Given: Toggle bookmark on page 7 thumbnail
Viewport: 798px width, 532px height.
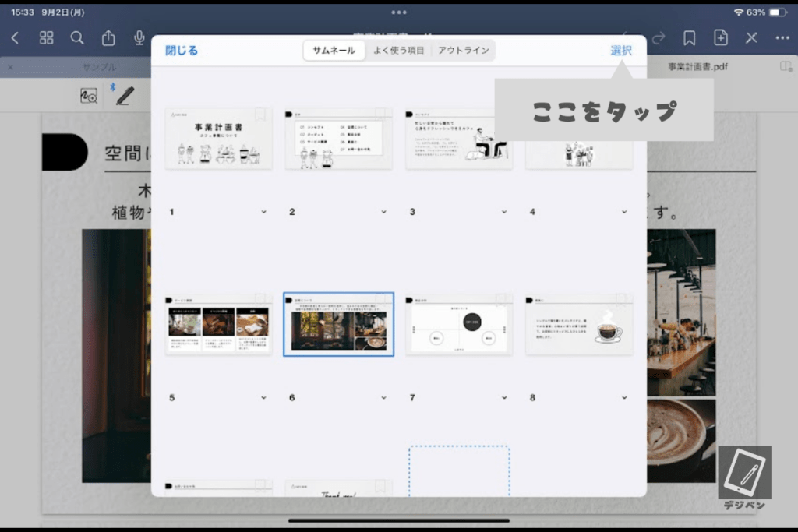Looking at the screenshot, I should coord(500,300).
